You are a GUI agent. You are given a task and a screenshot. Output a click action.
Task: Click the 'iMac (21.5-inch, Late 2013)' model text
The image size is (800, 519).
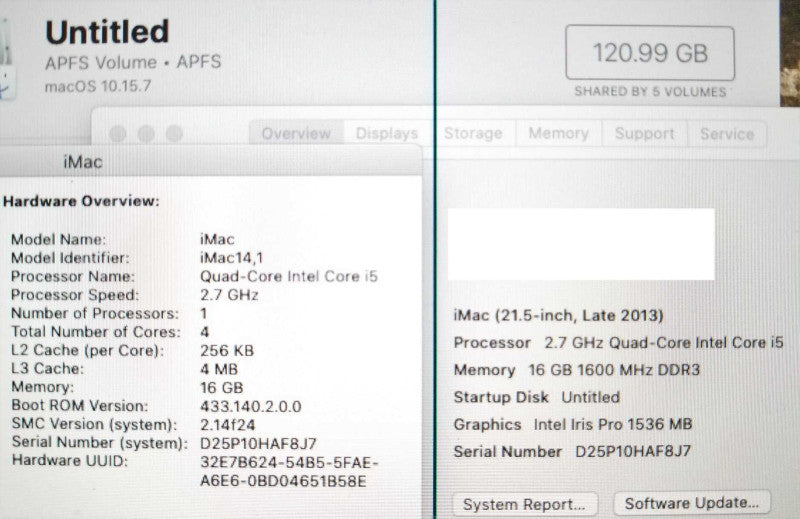(558, 315)
